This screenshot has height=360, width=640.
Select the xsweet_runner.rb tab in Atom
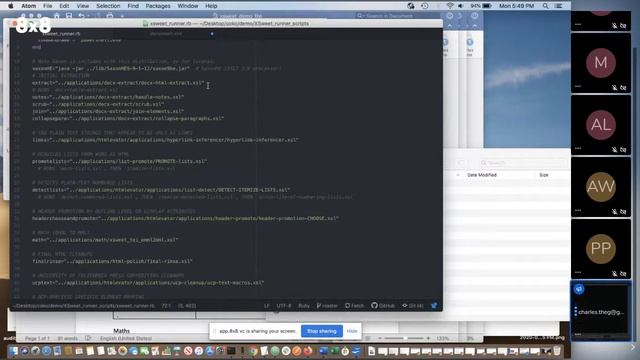click(x=61, y=34)
